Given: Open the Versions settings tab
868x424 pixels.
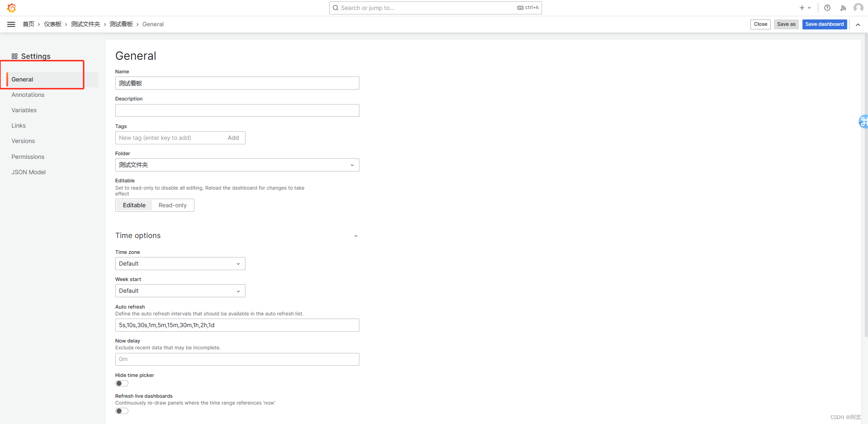Looking at the screenshot, I should [23, 141].
